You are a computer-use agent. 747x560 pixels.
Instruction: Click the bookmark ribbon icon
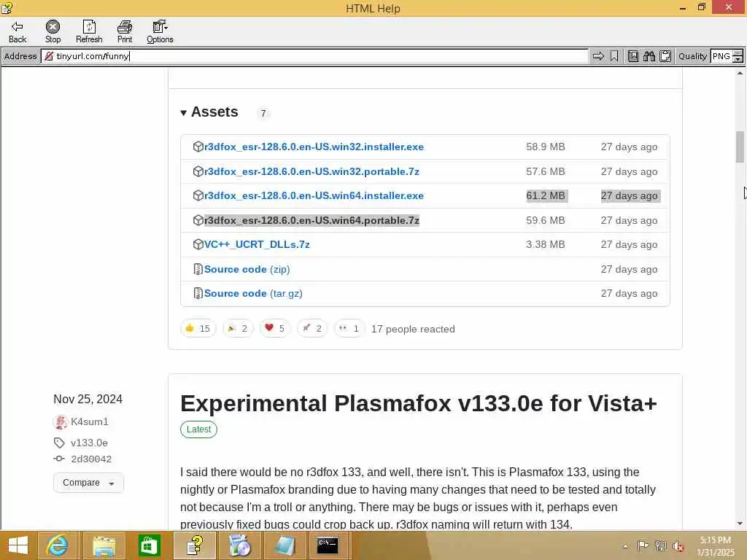coord(614,56)
